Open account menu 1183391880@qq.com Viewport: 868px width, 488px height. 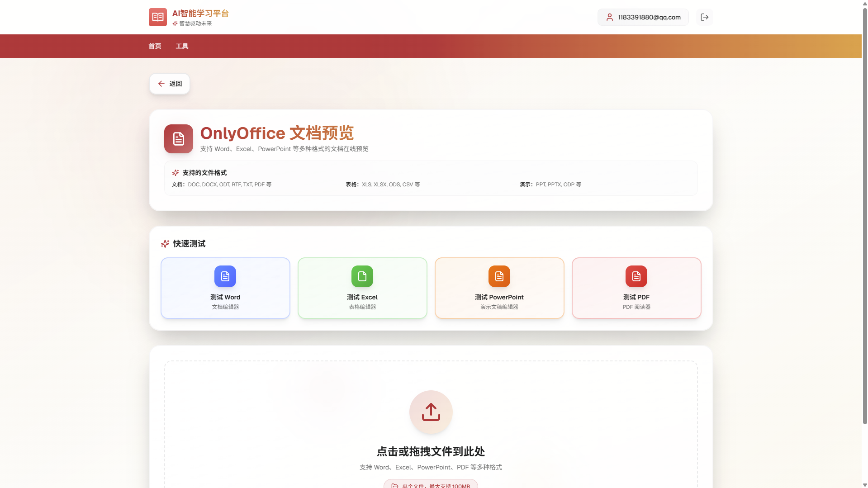point(643,17)
